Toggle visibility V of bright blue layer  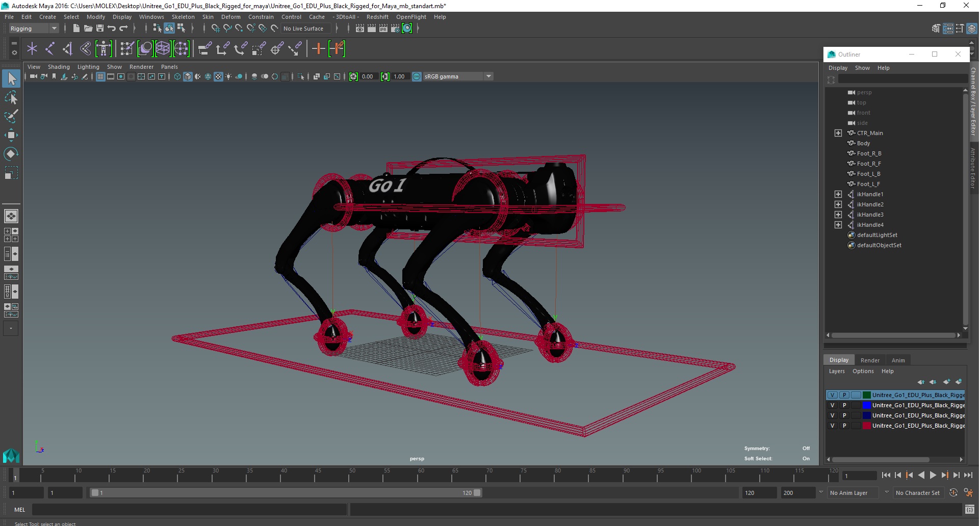tap(833, 405)
